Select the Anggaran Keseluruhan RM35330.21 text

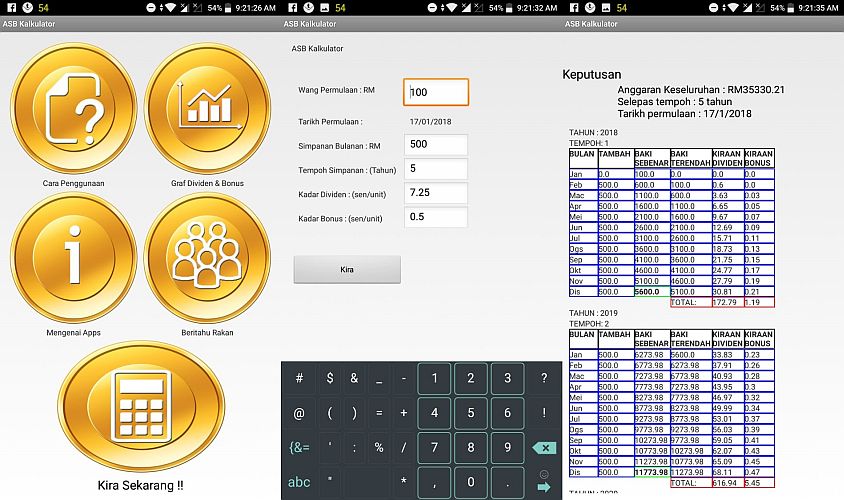pos(701,90)
